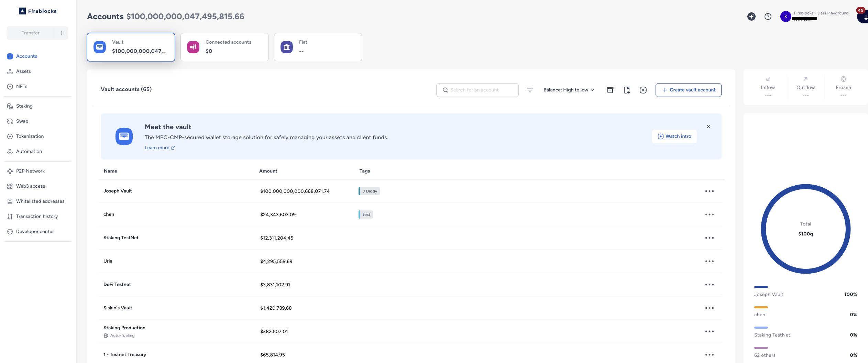Open the chen vault account

[x=109, y=214]
